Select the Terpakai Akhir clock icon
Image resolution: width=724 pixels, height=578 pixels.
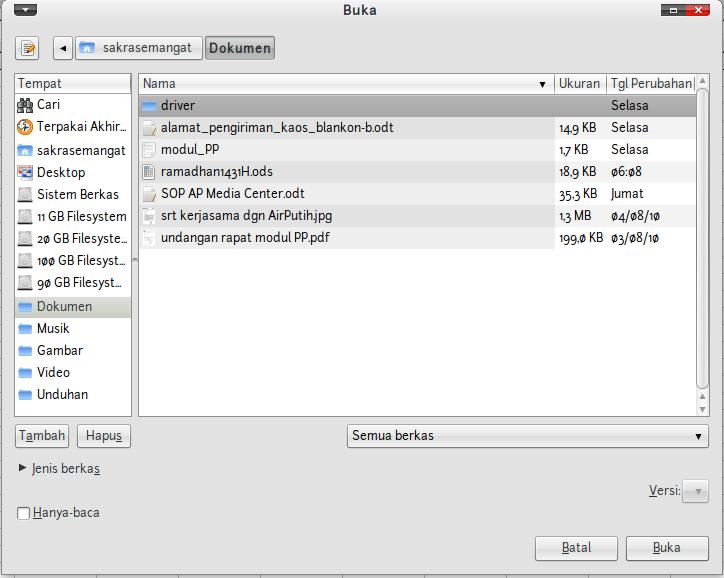(26, 127)
